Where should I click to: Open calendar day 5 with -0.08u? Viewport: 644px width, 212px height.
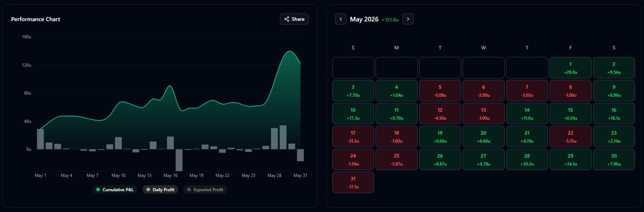[440, 91]
